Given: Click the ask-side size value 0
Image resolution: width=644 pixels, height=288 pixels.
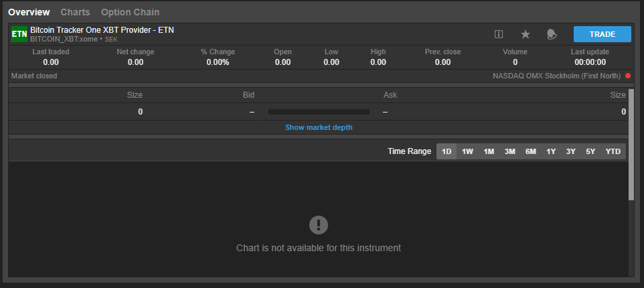Looking at the screenshot, I should point(623,112).
